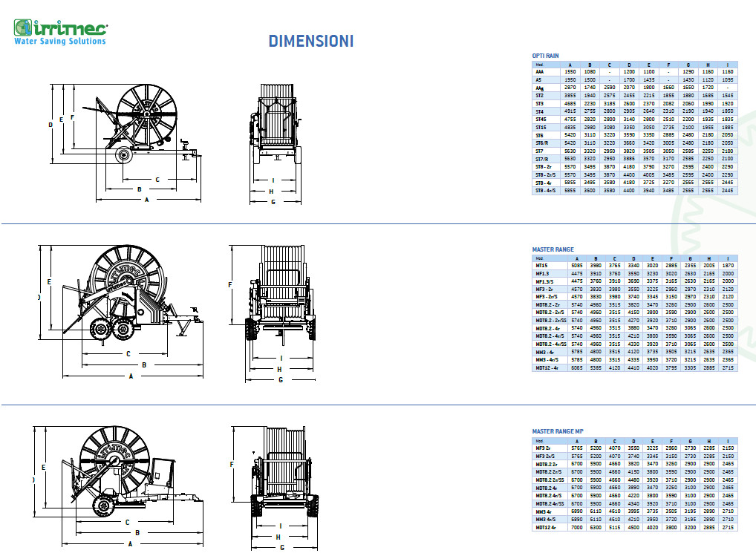
Task: Select cell value '3995' in MM3 4r row
Action: [633, 511]
